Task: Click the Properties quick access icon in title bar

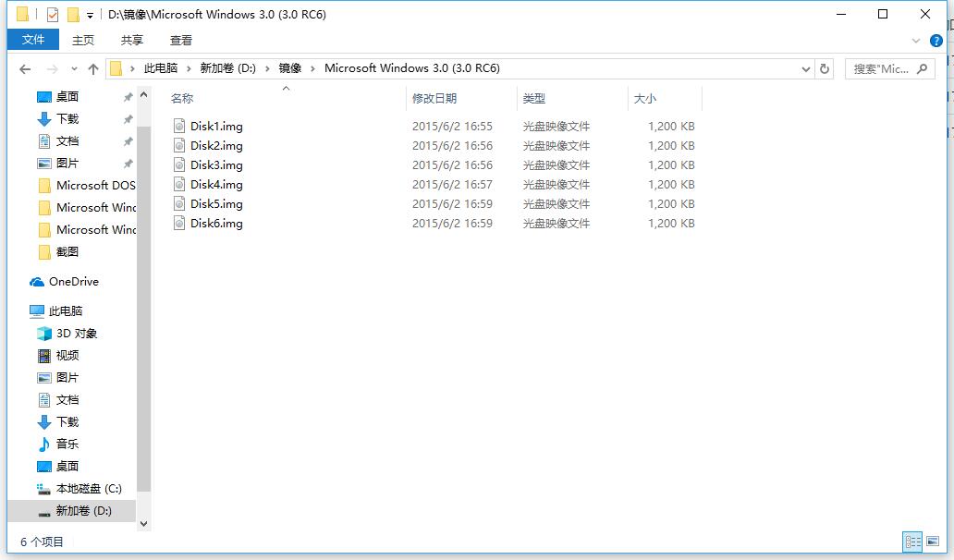Action: click(x=53, y=14)
